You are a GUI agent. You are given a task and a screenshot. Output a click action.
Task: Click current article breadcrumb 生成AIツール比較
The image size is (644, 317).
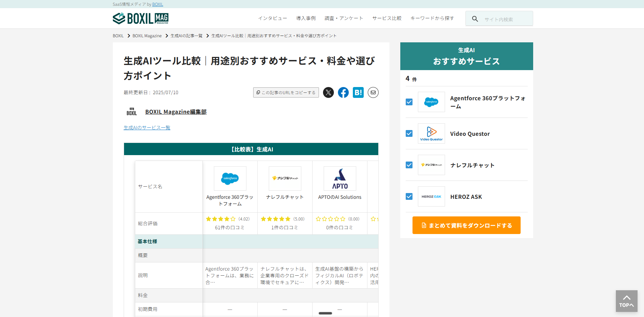click(x=274, y=36)
